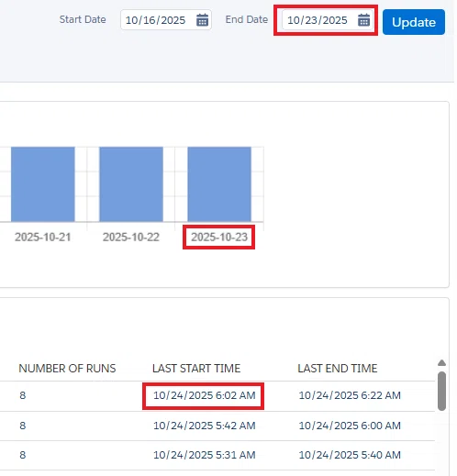Image resolution: width=457 pixels, height=476 pixels.
Task: Select the 2025-10-22 chart bar
Action: [x=131, y=184]
